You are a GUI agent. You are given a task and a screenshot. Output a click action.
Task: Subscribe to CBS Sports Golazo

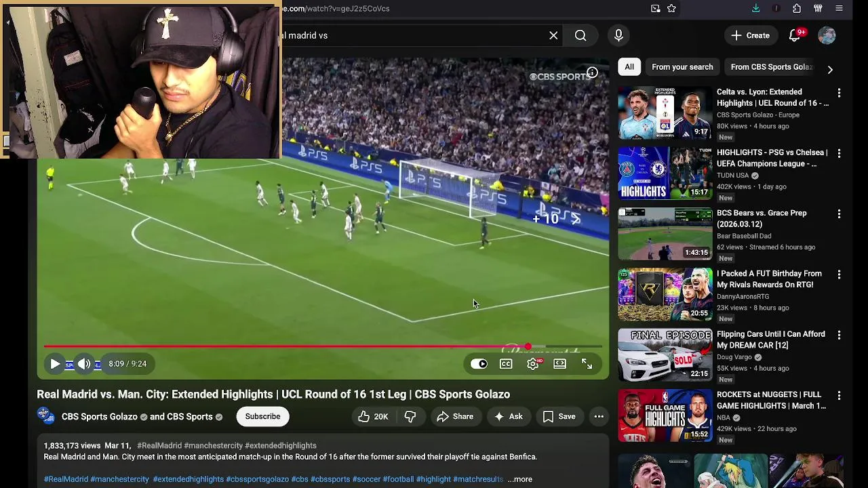[262, 416]
